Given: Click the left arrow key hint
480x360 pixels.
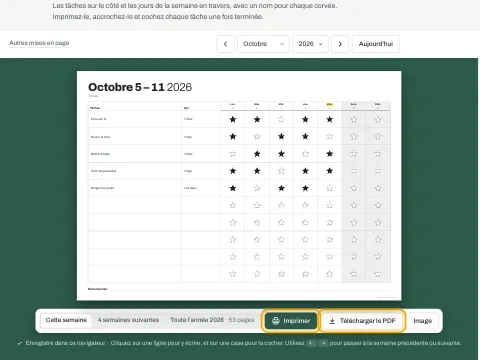Looking at the screenshot, I should point(311,343).
